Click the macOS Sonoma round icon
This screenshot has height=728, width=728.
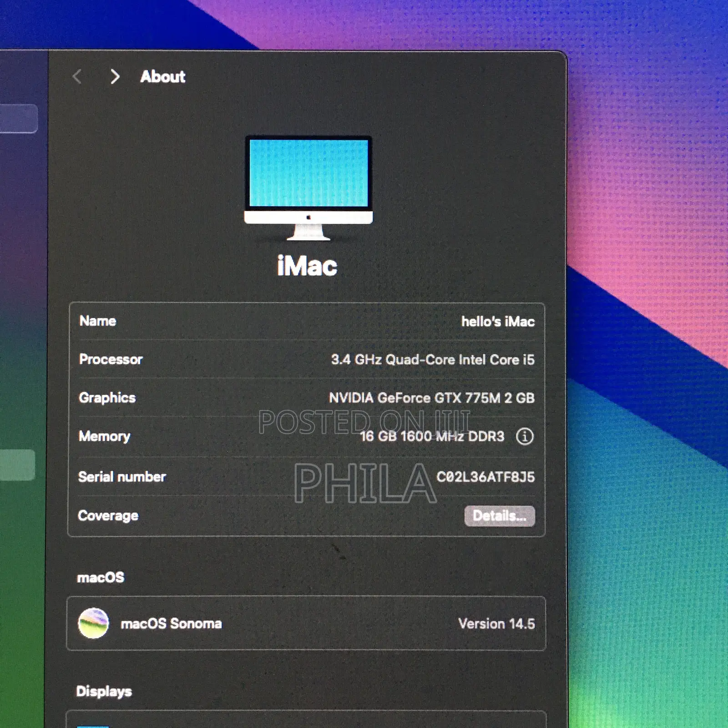click(x=93, y=623)
